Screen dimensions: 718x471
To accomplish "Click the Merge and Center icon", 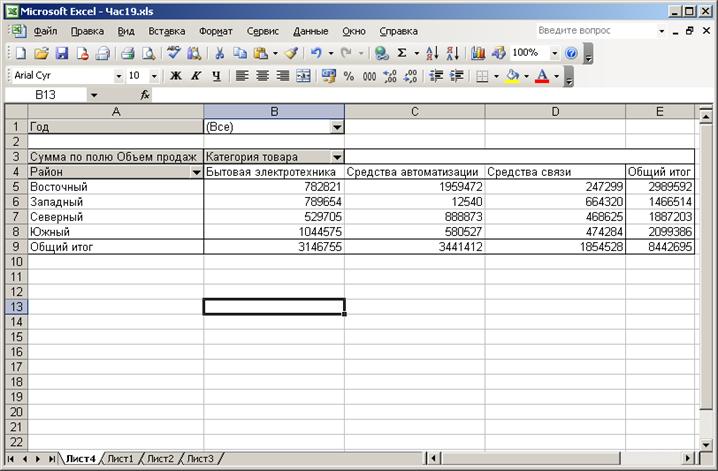I will pos(303,76).
